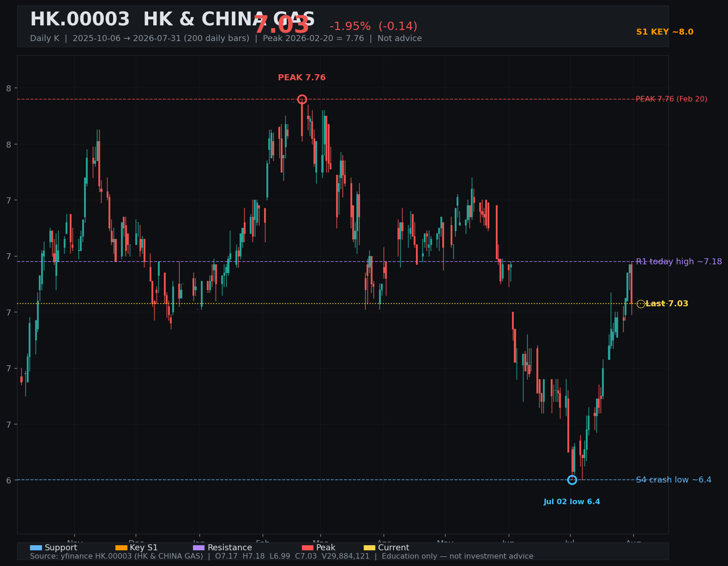Image resolution: width=728 pixels, height=566 pixels.
Task: Click the "Current" legend label
Action: pyautogui.click(x=394, y=548)
